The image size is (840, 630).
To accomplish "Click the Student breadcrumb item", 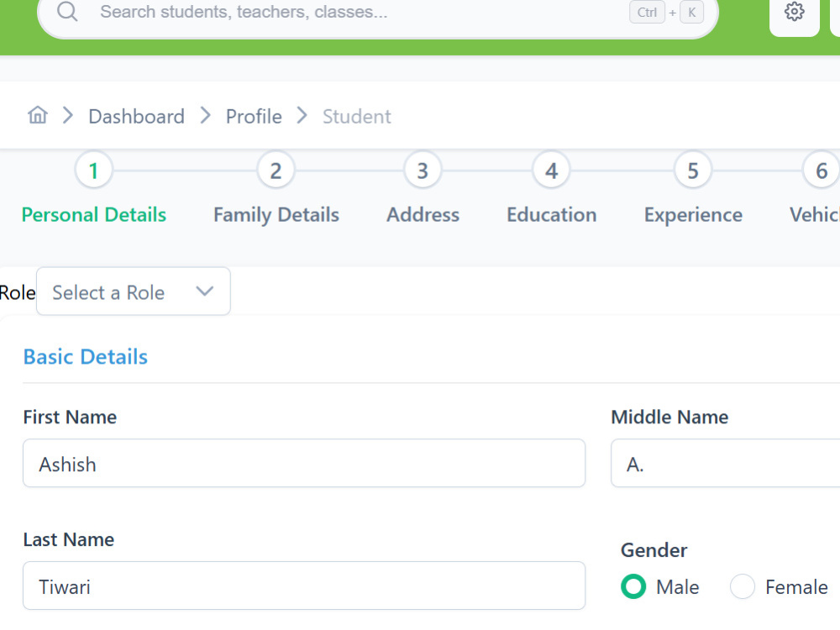I will 357,116.
